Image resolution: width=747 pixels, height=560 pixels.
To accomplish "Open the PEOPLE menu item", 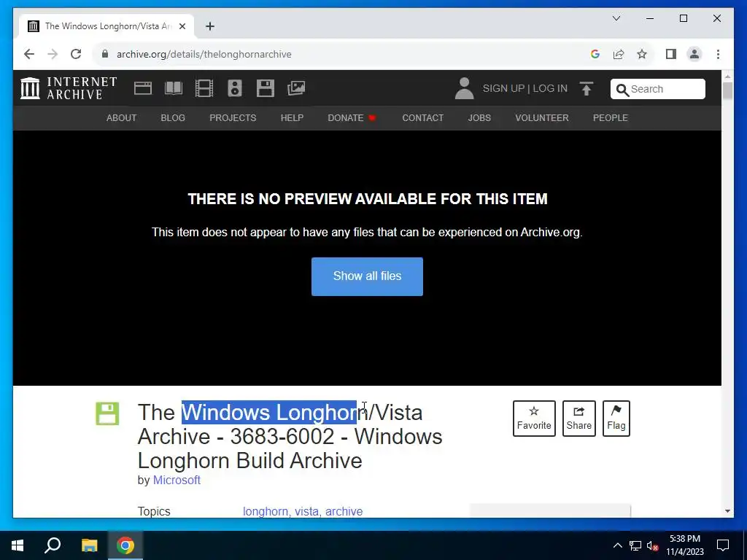I will click(611, 118).
